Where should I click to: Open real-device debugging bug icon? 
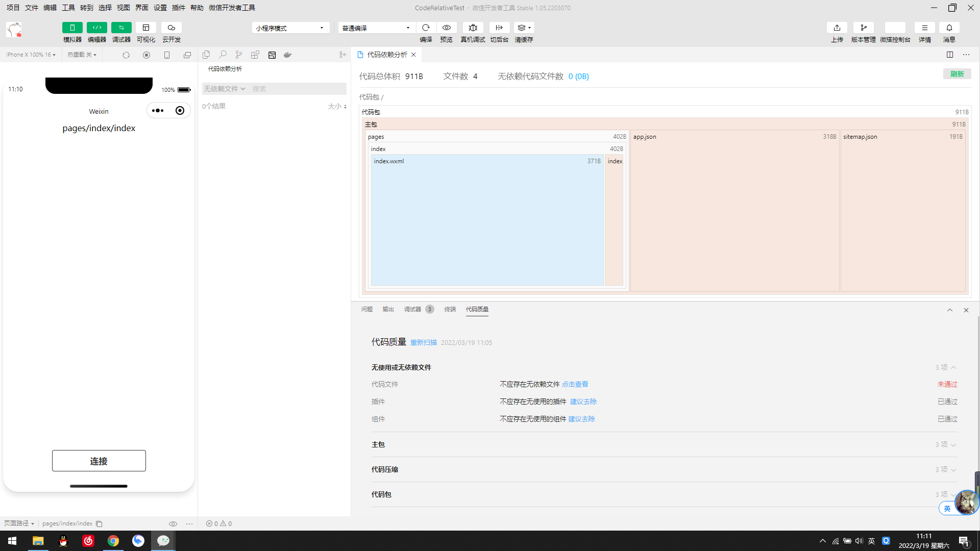[473, 28]
